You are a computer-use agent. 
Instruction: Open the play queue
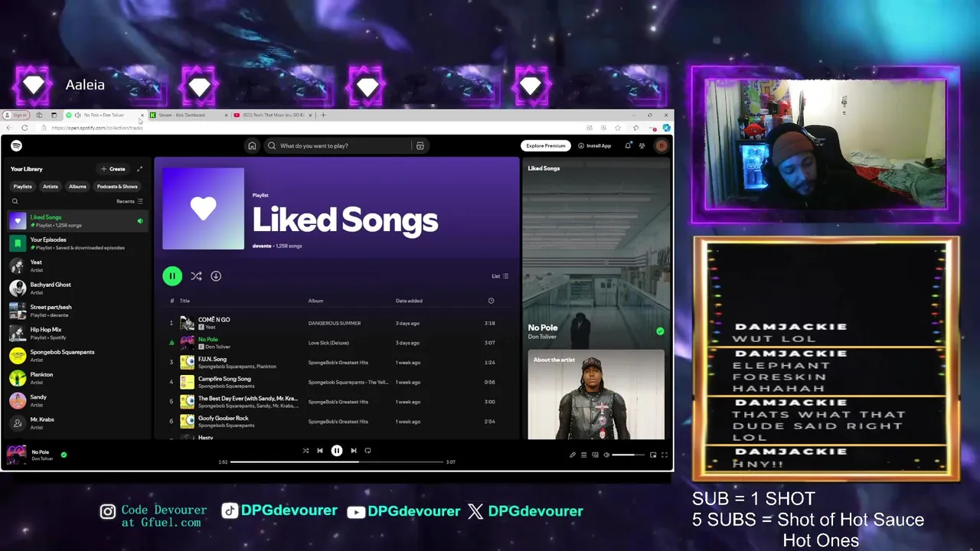[583, 455]
